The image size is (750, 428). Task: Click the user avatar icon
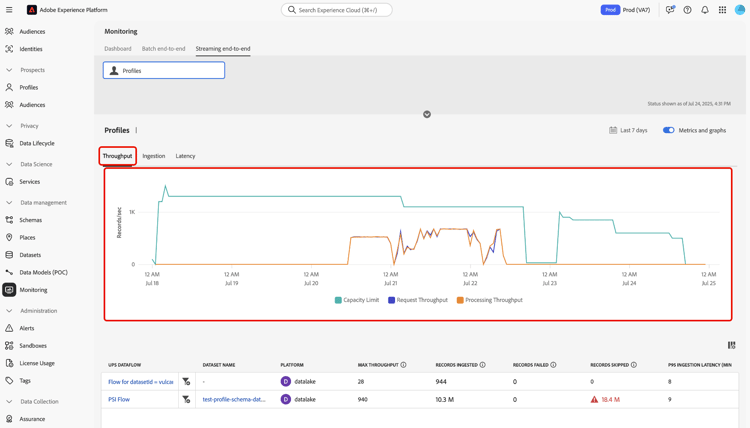coord(739,10)
